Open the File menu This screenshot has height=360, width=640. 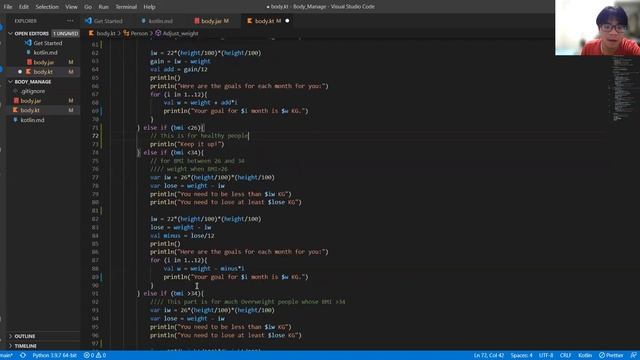[x=8, y=7]
